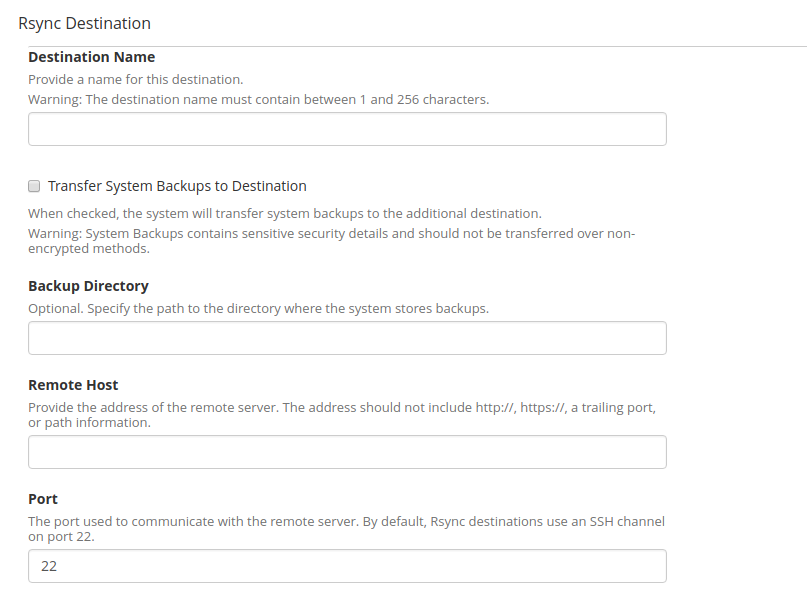Click the SSH port 22 description text

[346, 521]
